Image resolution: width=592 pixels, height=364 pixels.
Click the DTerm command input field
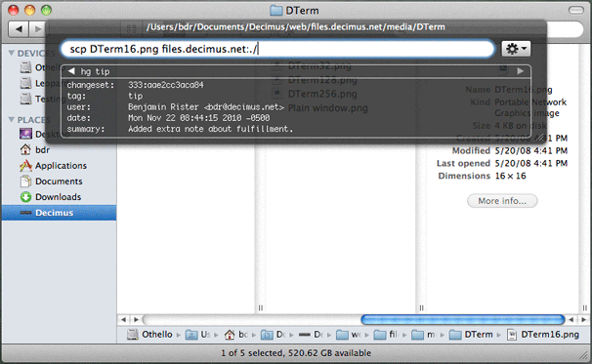point(277,49)
